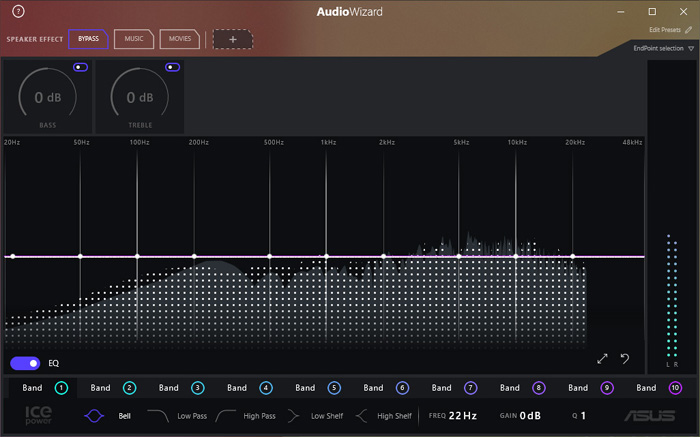Click the reset EQ undo icon
Viewport: 700px width, 437px height.
tap(625, 358)
